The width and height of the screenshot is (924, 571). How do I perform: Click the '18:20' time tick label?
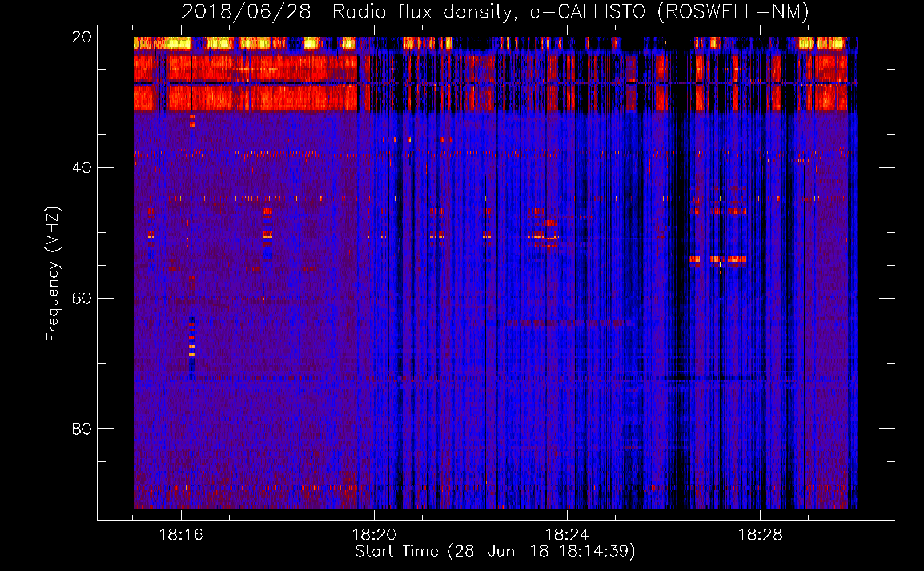[374, 535]
